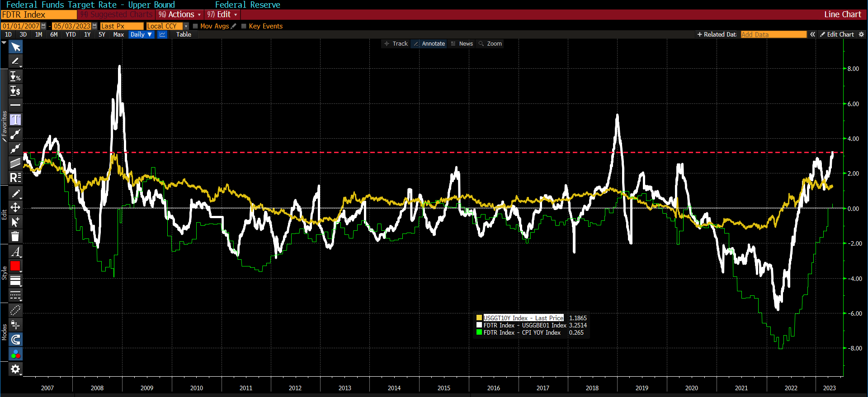The width and height of the screenshot is (868, 397).
Task: Select the YTD range tab
Action: pos(71,34)
